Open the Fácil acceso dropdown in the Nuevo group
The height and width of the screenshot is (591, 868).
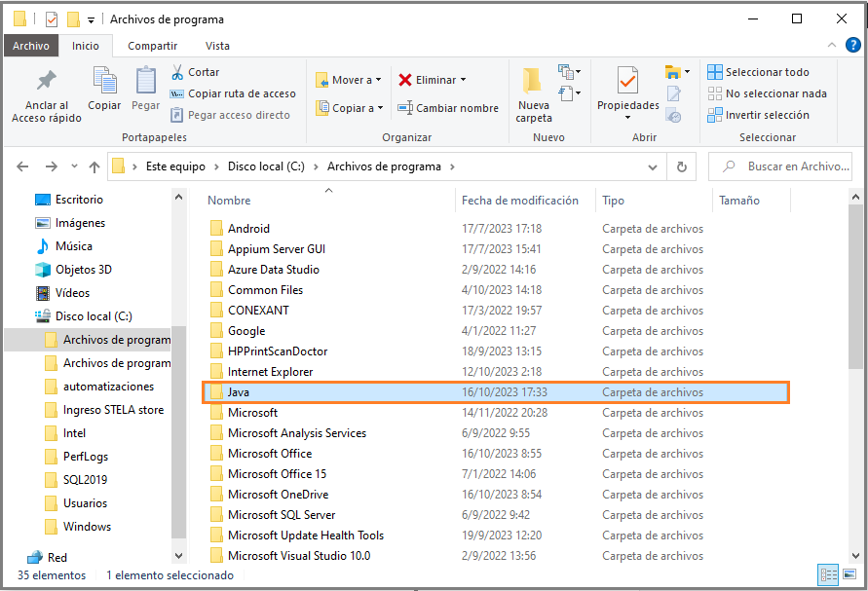point(569,92)
